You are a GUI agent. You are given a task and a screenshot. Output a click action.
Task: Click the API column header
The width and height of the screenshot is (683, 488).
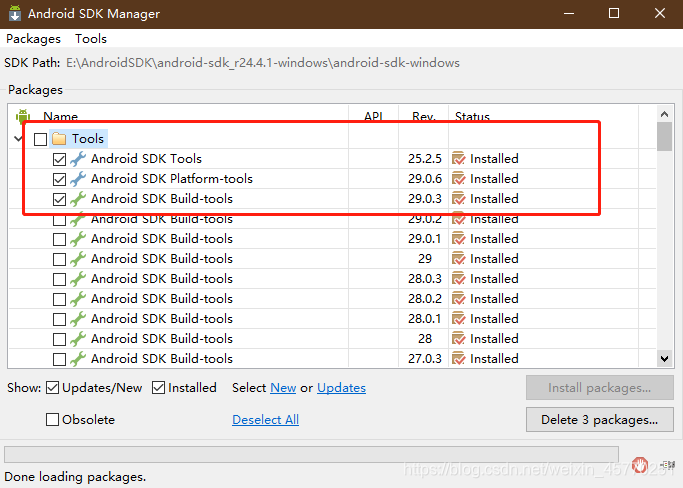coord(373,116)
